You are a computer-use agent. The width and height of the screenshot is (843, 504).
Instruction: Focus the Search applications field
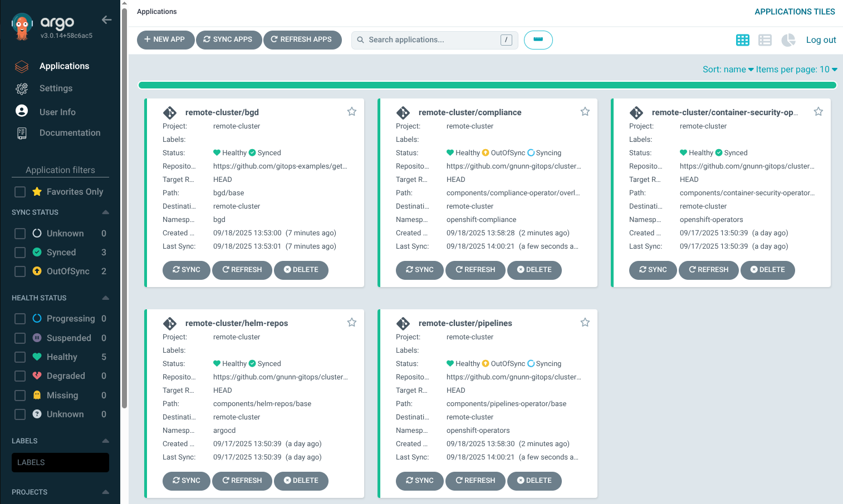coord(432,40)
